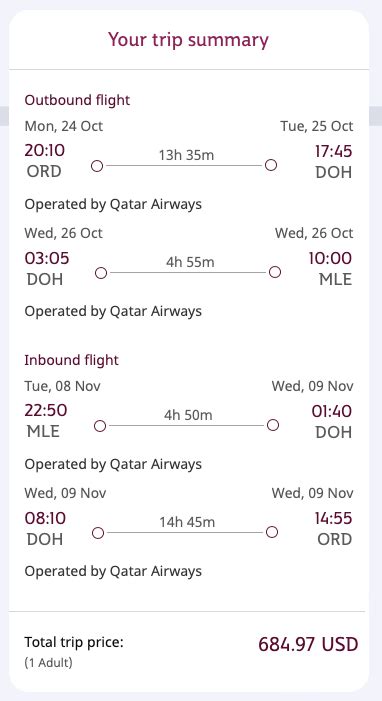Click the Wed, 09 Nov arrival date by 14:55
Viewport: 382px width, 701px height.
click(312, 493)
